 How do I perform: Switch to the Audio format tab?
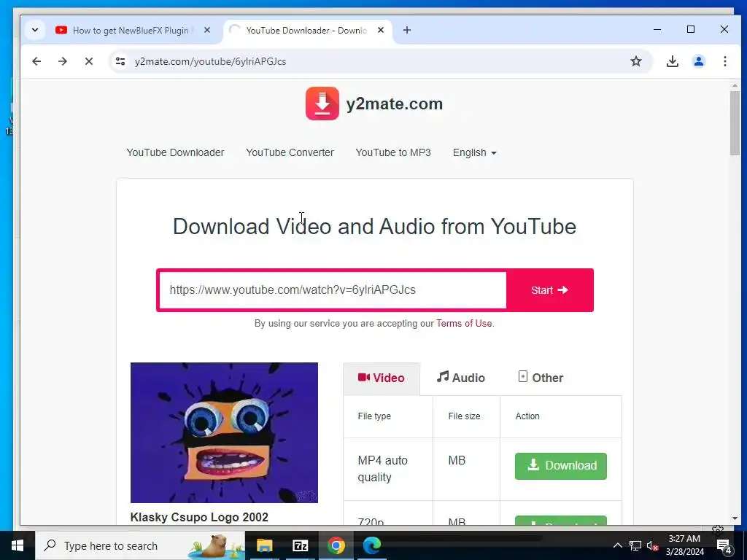click(461, 378)
